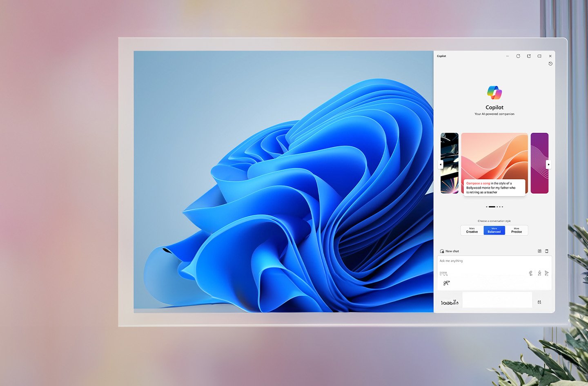Select More Creative conversation style
The height and width of the screenshot is (386, 588).
[x=472, y=230]
